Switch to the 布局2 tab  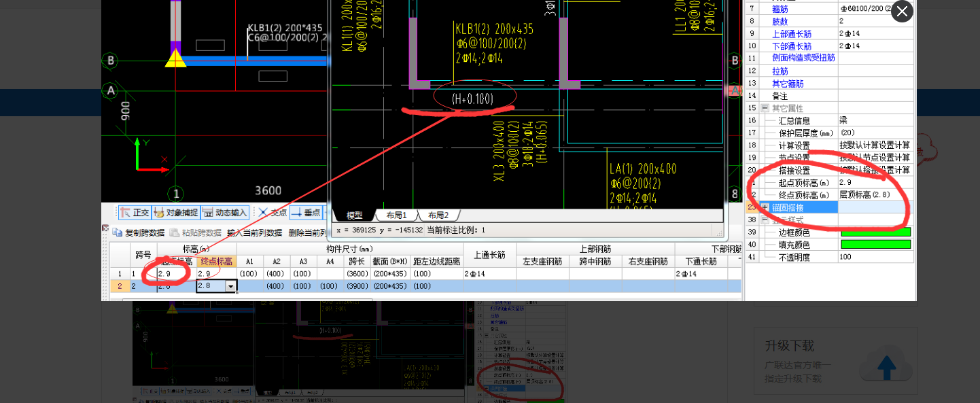pyautogui.click(x=438, y=215)
